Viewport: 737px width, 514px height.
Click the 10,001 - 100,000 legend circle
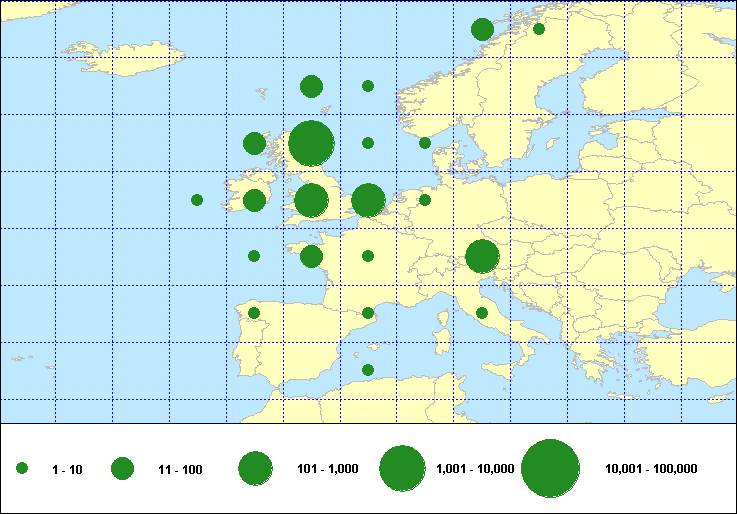click(x=551, y=468)
